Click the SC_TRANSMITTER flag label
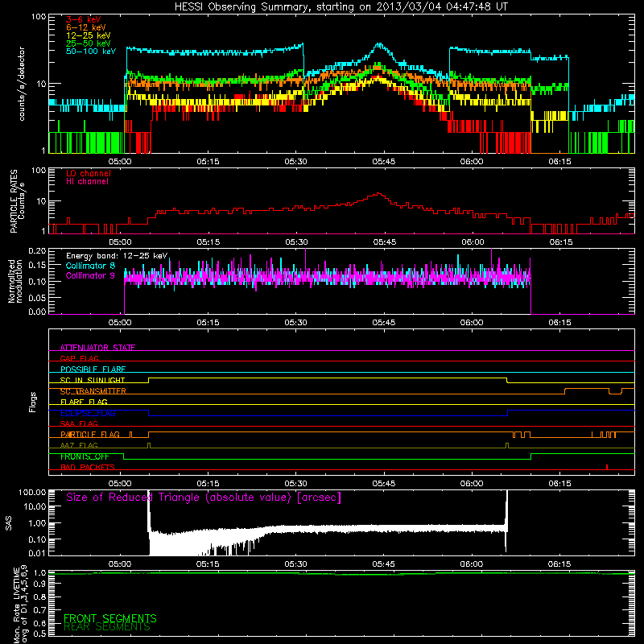The width and height of the screenshot is (644, 644). [x=93, y=391]
